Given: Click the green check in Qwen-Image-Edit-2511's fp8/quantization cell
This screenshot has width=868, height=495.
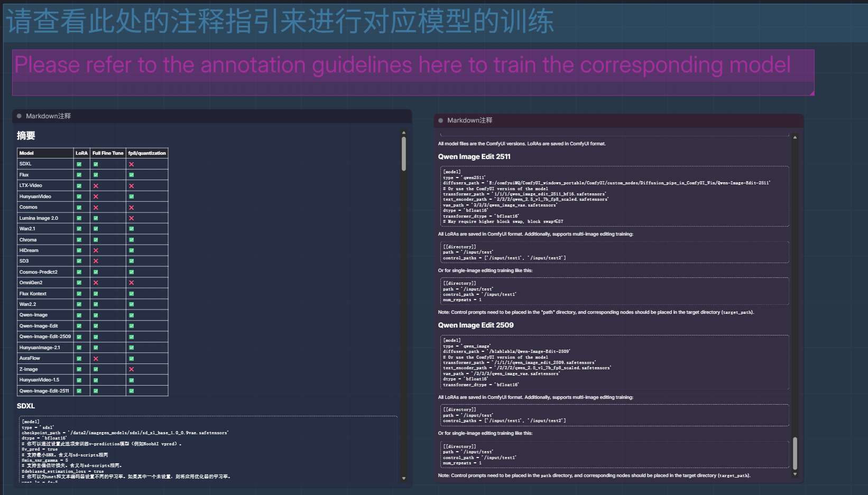Looking at the screenshot, I should pyautogui.click(x=132, y=391).
